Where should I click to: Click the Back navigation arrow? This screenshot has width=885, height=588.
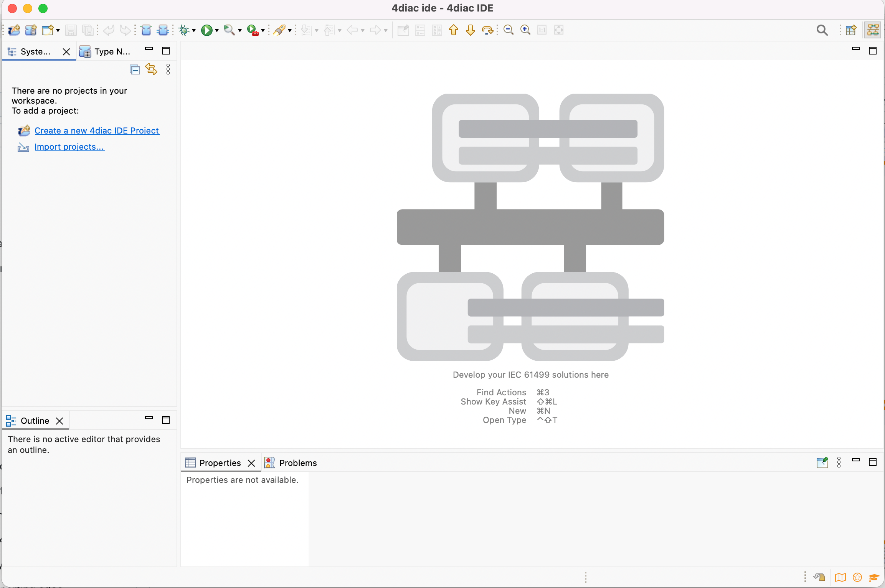352,30
